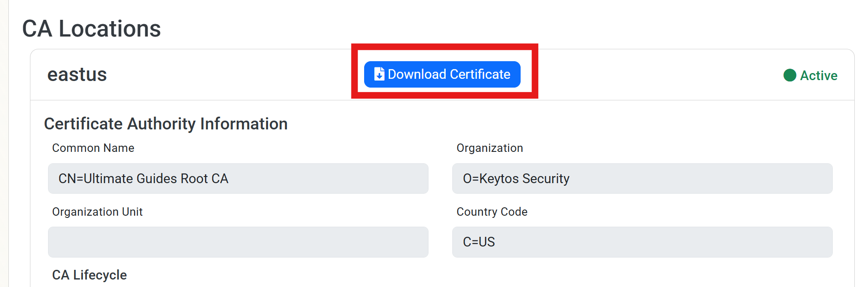
Task: Click the Common Name label
Action: [93, 148]
